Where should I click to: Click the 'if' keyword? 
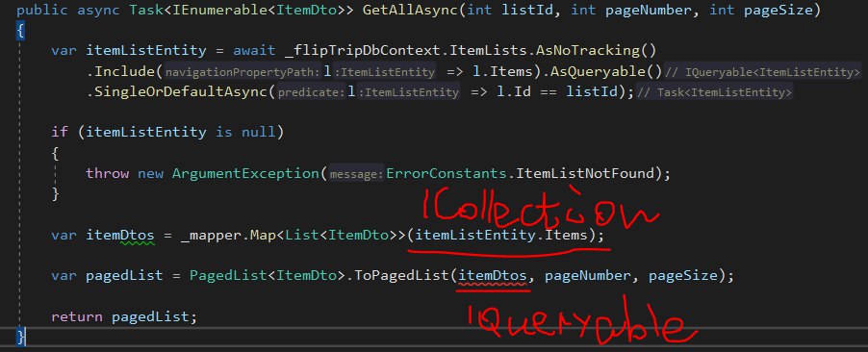pyautogui.click(x=60, y=133)
